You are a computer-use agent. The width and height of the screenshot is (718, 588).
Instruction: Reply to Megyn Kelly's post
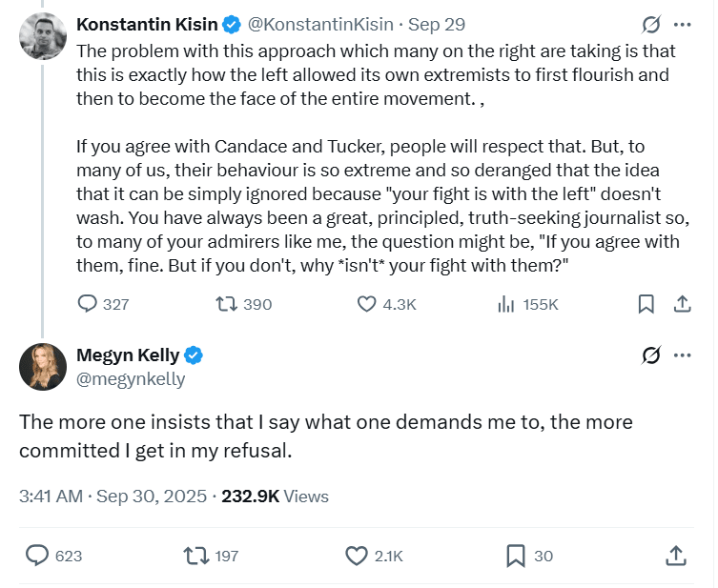tap(38, 555)
